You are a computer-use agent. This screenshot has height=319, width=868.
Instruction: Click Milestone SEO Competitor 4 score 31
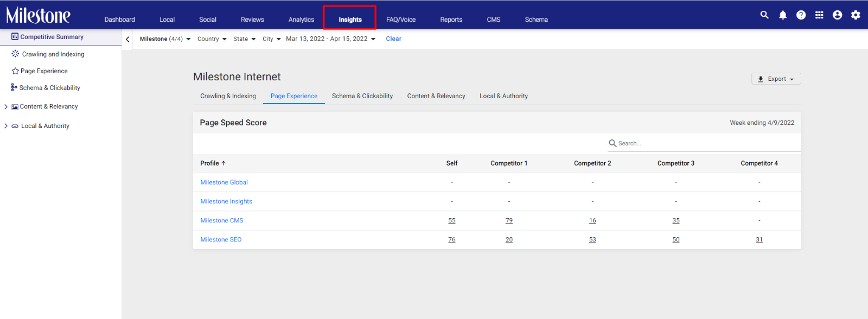tap(759, 240)
